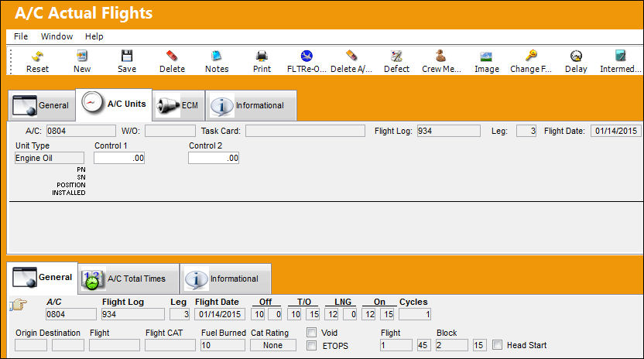The width and height of the screenshot is (644, 359).
Task: Click the Destination input field
Action: [x=68, y=345]
